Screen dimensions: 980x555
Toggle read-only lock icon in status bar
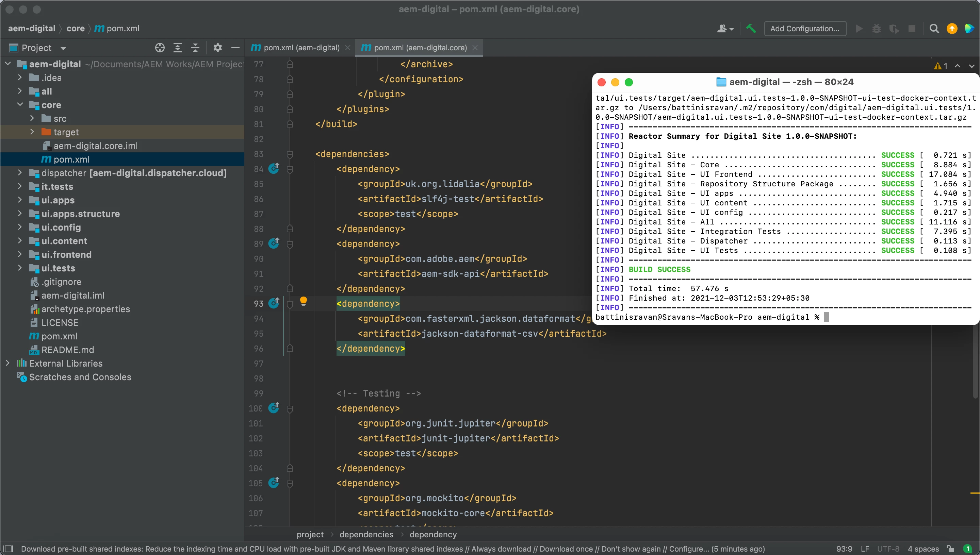[x=950, y=549]
